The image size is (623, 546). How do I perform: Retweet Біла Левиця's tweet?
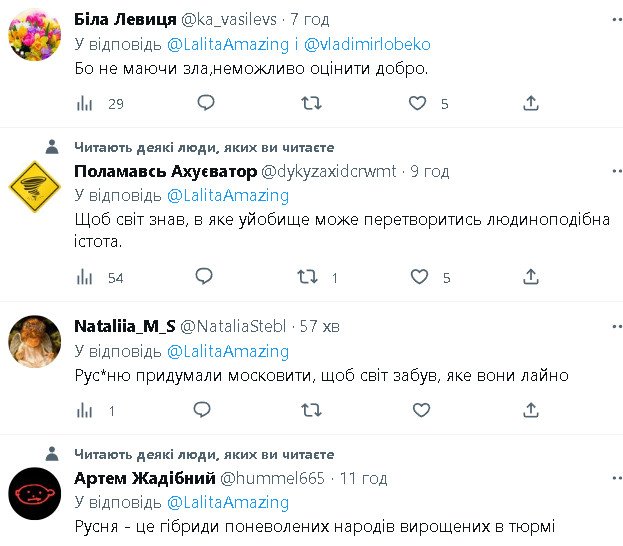(x=312, y=103)
